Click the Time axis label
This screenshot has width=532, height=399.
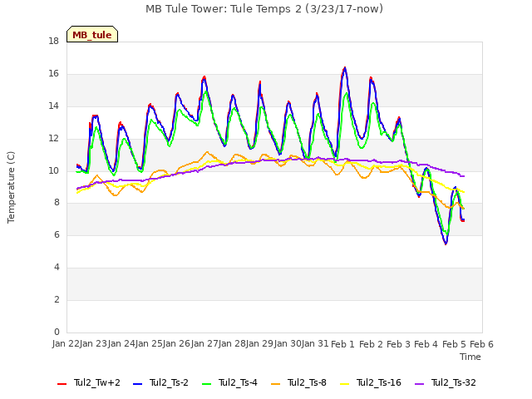point(470,357)
